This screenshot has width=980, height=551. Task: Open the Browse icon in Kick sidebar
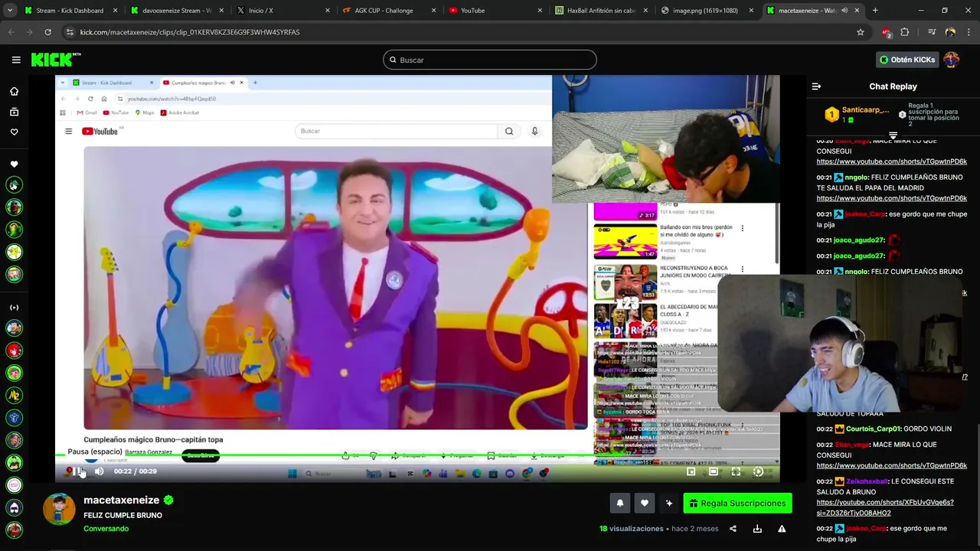[14, 112]
